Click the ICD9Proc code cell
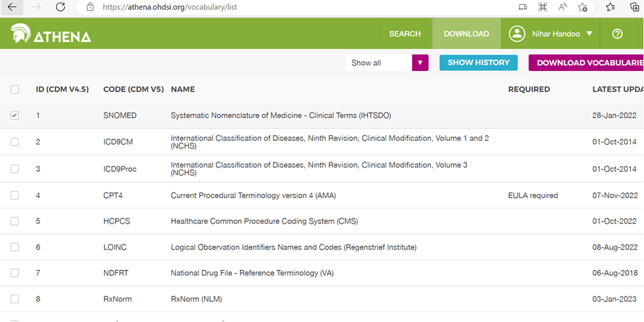 point(120,169)
